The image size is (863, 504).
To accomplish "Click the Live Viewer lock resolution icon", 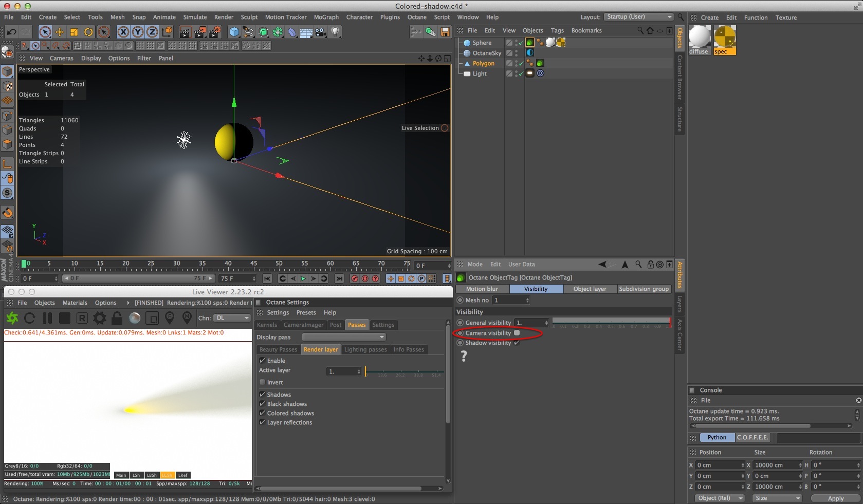I will pyautogui.click(x=117, y=318).
